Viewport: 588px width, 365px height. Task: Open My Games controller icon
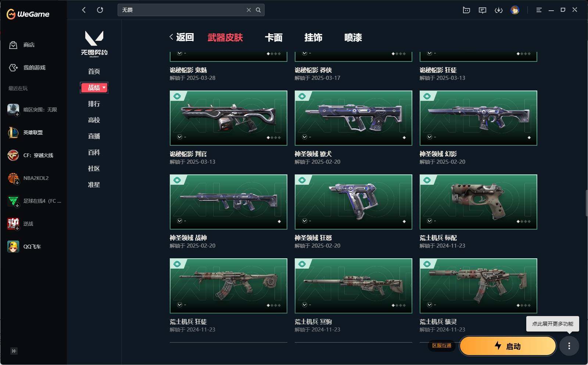(x=13, y=68)
